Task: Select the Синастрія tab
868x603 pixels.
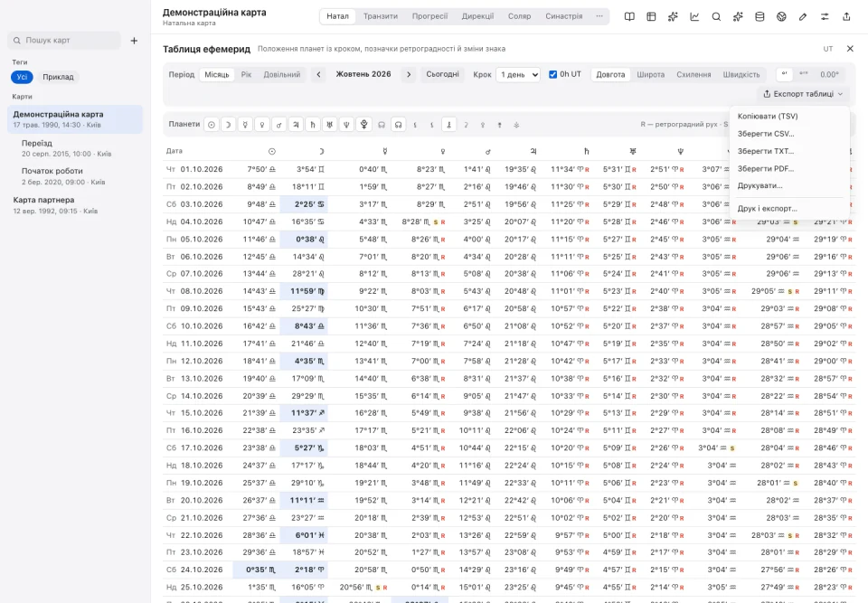Action: (563, 16)
